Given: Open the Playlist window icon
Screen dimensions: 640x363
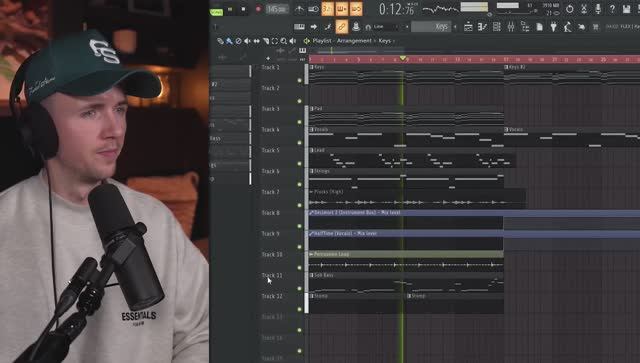Looking at the screenshot, I should click(468, 27).
